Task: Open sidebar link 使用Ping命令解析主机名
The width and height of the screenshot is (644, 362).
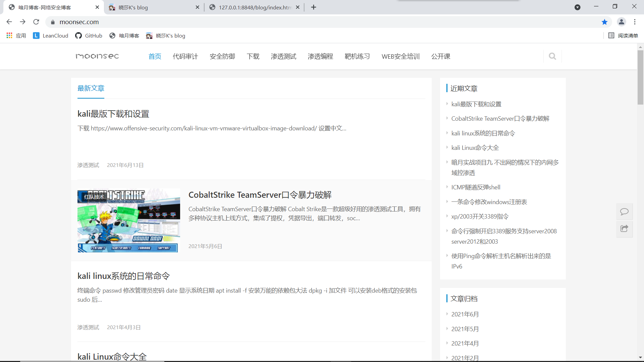Action: tap(501, 261)
